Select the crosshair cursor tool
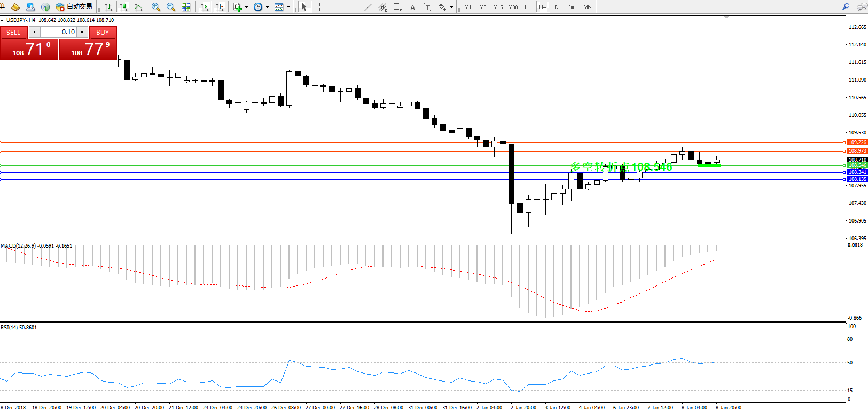Viewport: 868px width, 413px height. pyautogui.click(x=319, y=7)
